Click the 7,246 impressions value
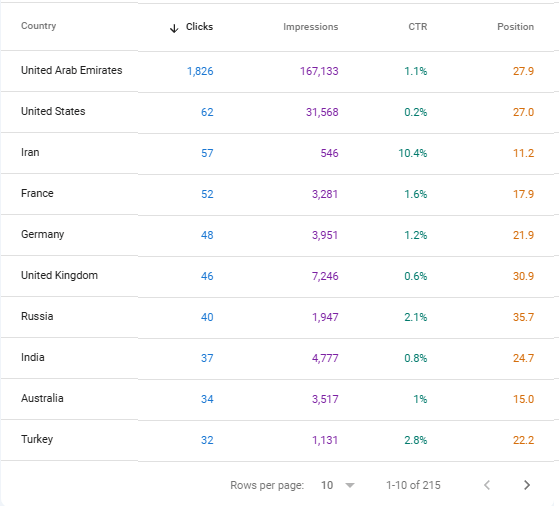The width and height of the screenshot is (559, 506). point(325,276)
